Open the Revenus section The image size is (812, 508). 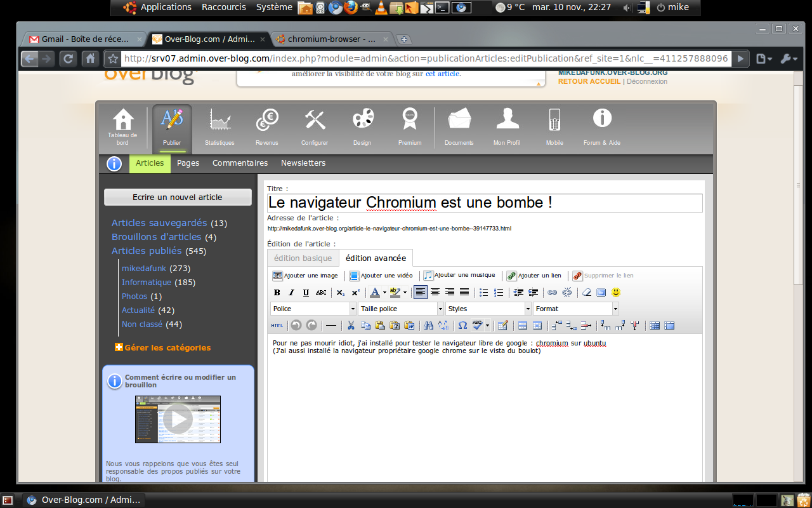[x=267, y=127]
